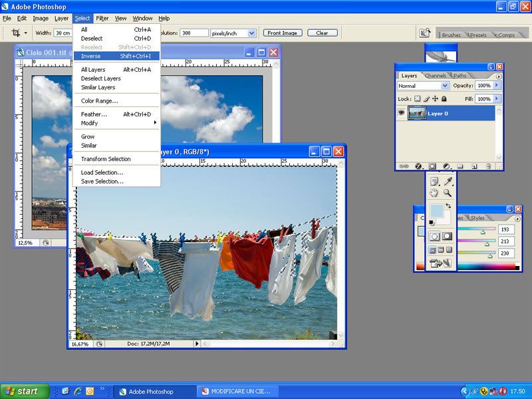Click the Front Image button
Viewport: 532px width, 399px height.
click(283, 33)
